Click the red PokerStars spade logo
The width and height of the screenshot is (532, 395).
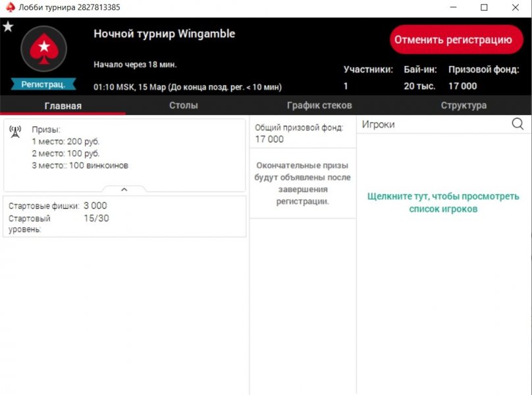pos(43,48)
